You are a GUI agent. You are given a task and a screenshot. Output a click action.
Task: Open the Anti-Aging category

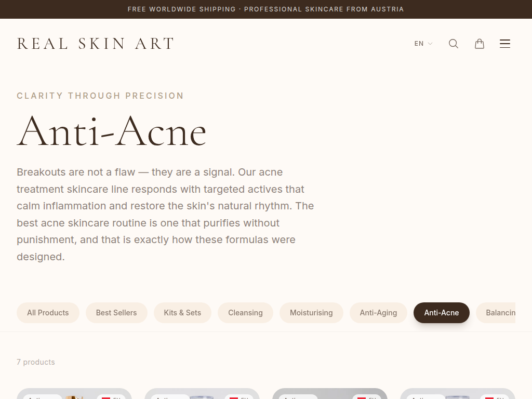click(378, 313)
